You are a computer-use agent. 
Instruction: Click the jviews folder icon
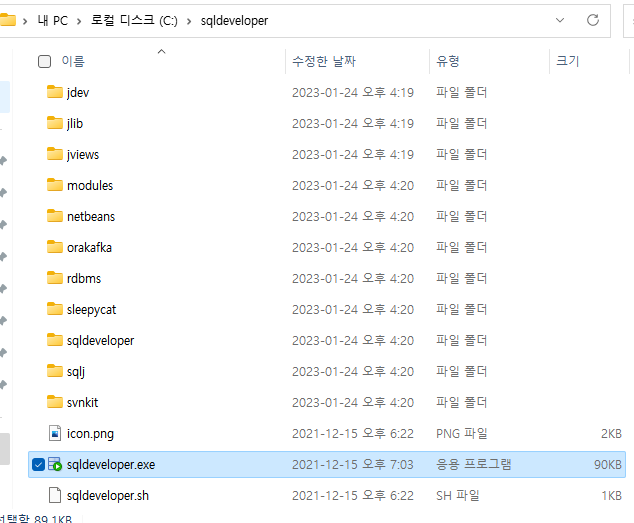[55, 154]
